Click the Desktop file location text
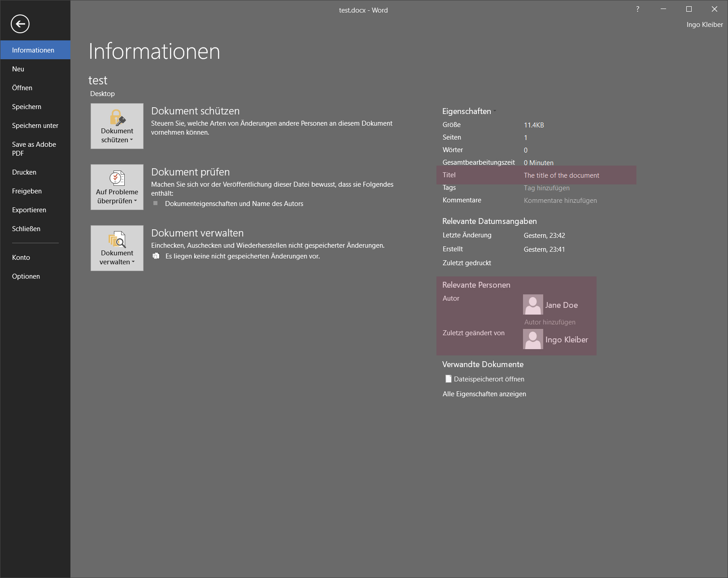This screenshot has width=728, height=578. [102, 93]
